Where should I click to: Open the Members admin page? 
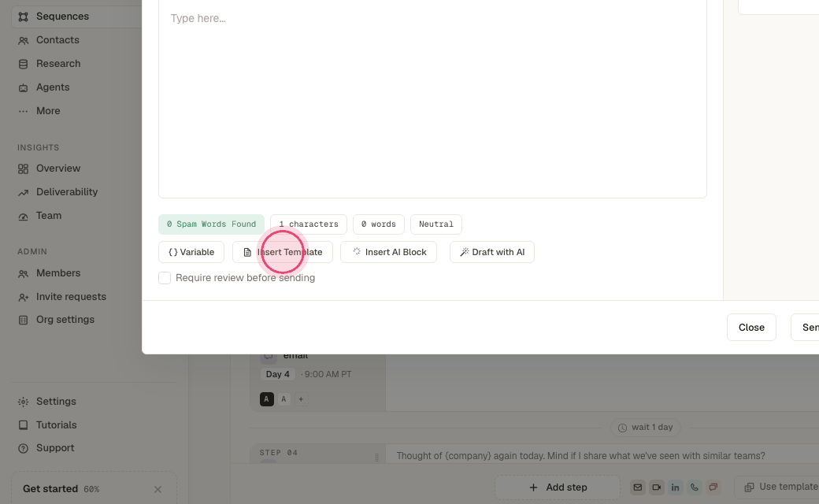pos(58,273)
